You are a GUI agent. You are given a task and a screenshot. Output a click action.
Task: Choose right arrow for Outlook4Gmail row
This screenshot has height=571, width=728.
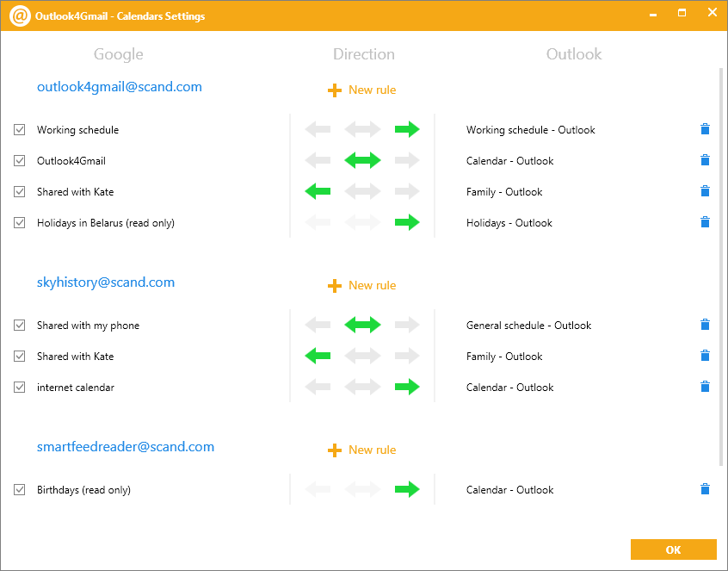pyautogui.click(x=407, y=160)
